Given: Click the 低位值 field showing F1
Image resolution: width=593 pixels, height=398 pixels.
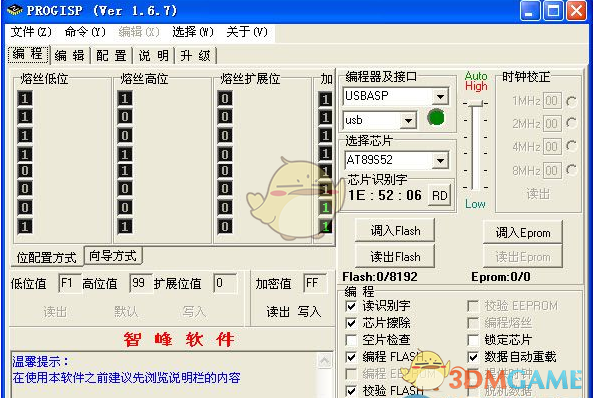Looking at the screenshot, I should pos(70,283).
